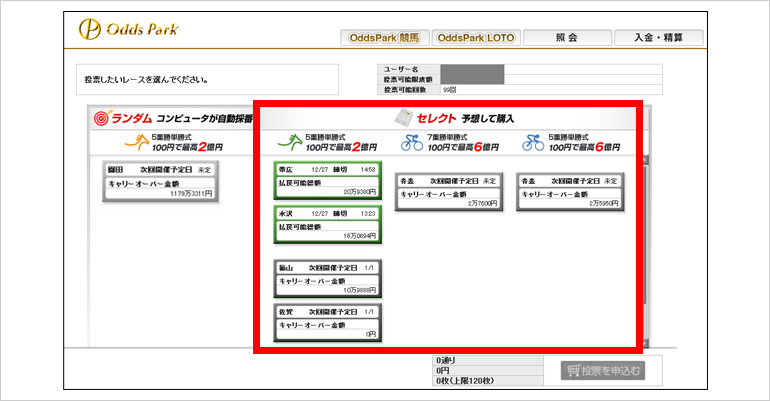Click the green horse 5重勝単勝式 icon
Image resolution: width=770 pixels, height=401 pixels.
click(x=290, y=142)
